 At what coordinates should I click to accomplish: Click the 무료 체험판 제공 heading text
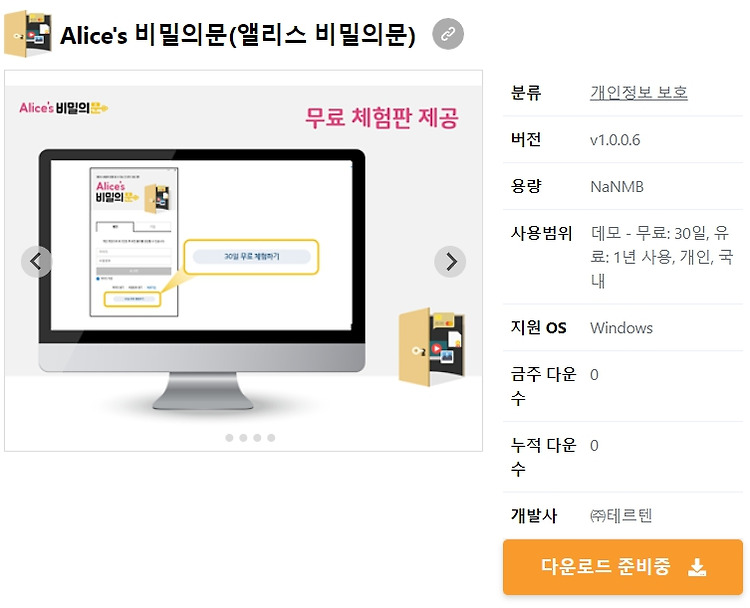click(382, 118)
